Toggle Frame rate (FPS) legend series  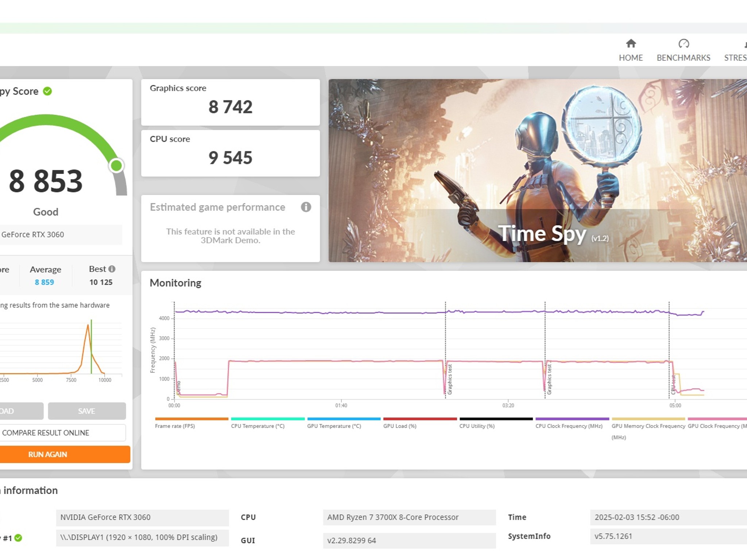(191, 423)
